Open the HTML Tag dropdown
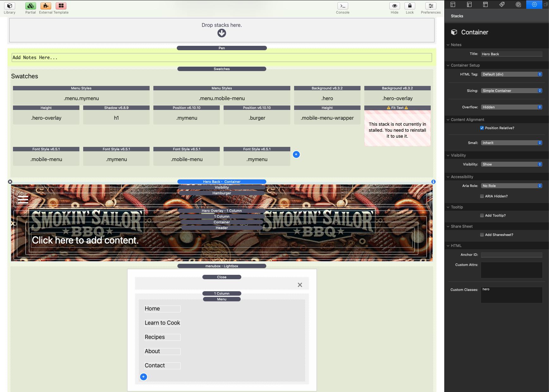 coord(512,74)
